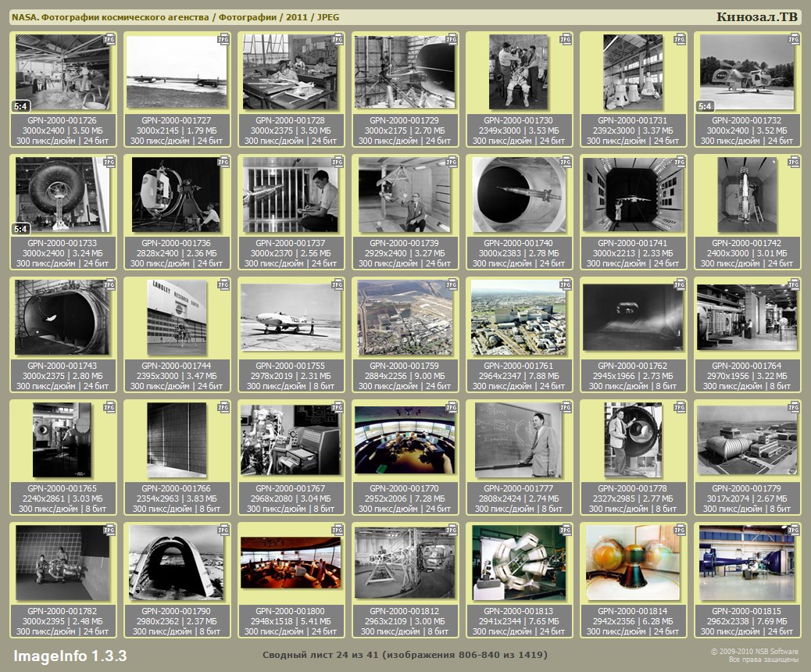This screenshot has width=811, height=672.
Task: Click the NSB Software copyright text
Action: pyautogui.click(x=754, y=655)
